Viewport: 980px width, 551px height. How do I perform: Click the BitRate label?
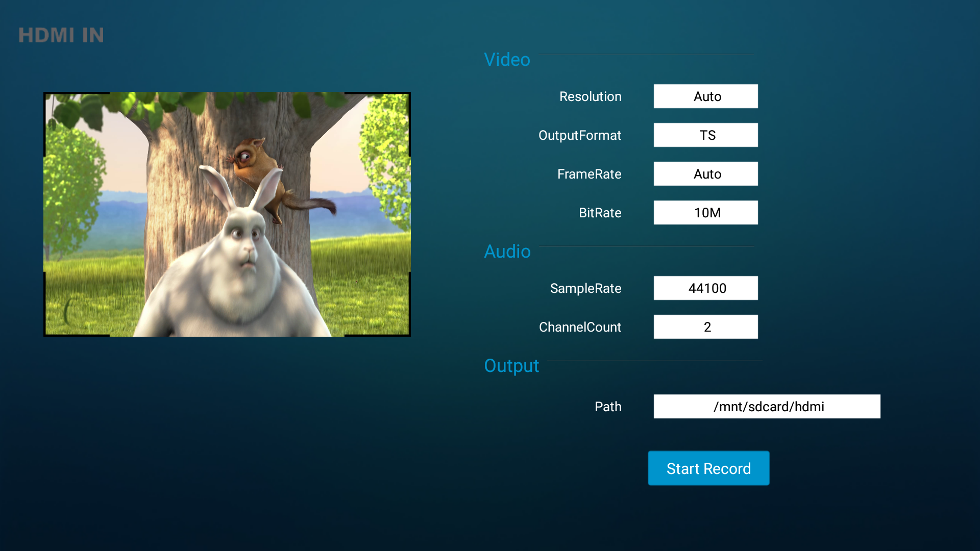pyautogui.click(x=600, y=213)
